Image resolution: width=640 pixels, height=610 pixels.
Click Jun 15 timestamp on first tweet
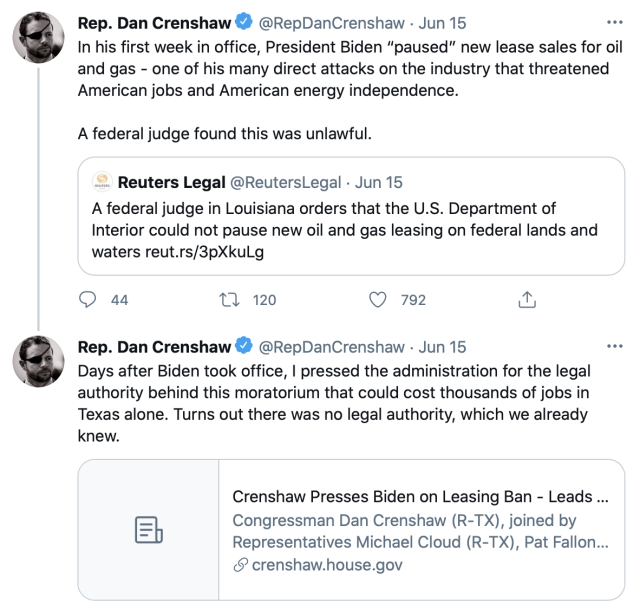pos(444,20)
